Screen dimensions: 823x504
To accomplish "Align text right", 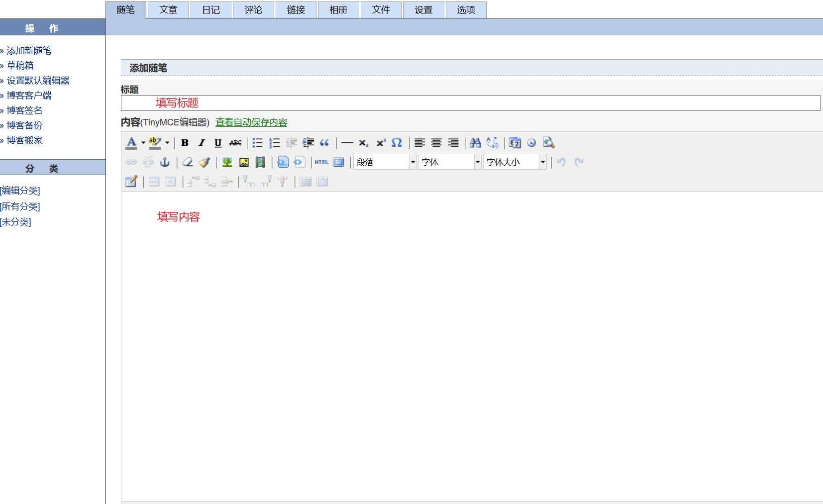I will tap(453, 143).
